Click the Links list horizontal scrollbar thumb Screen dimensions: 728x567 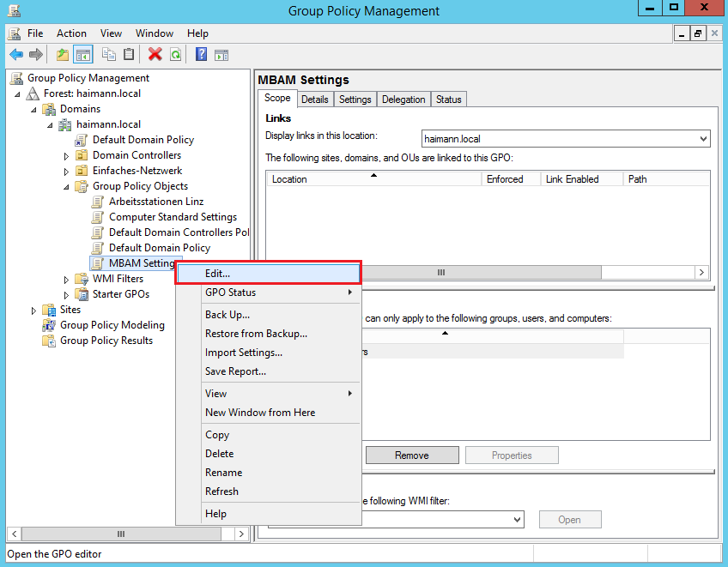coord(481,273)
